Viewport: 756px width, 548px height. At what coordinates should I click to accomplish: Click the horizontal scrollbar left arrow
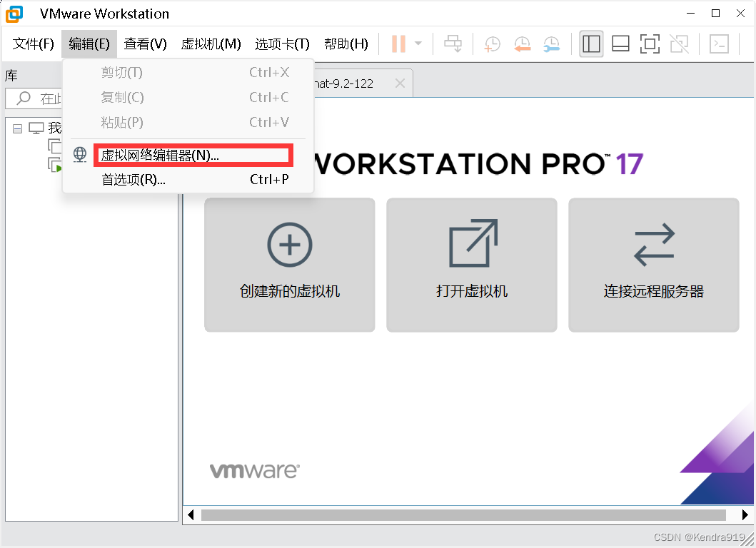click(x=191, y=514)
